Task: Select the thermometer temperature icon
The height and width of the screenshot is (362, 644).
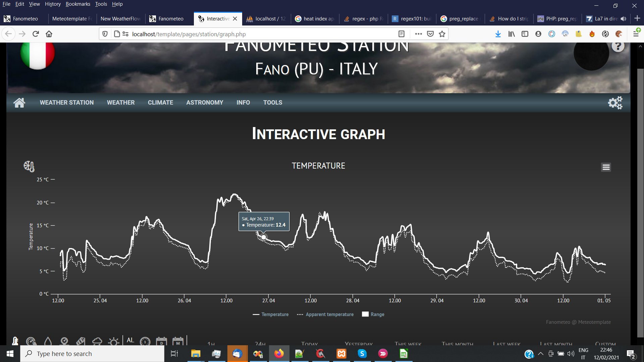Action: pyautogui.click(x=15, y=341)
